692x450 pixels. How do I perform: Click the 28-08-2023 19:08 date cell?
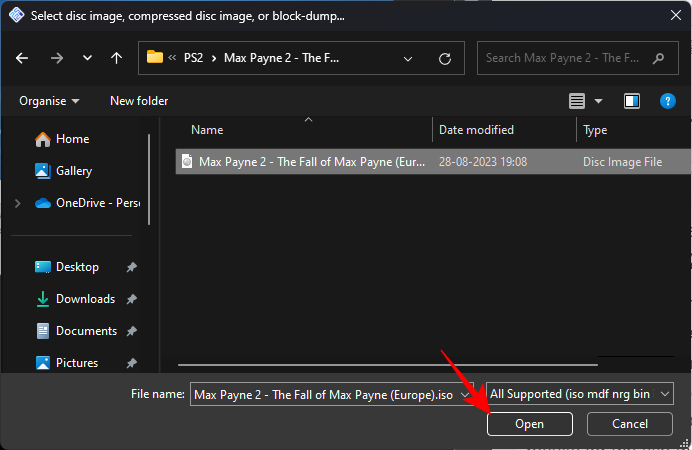[483, 162]
